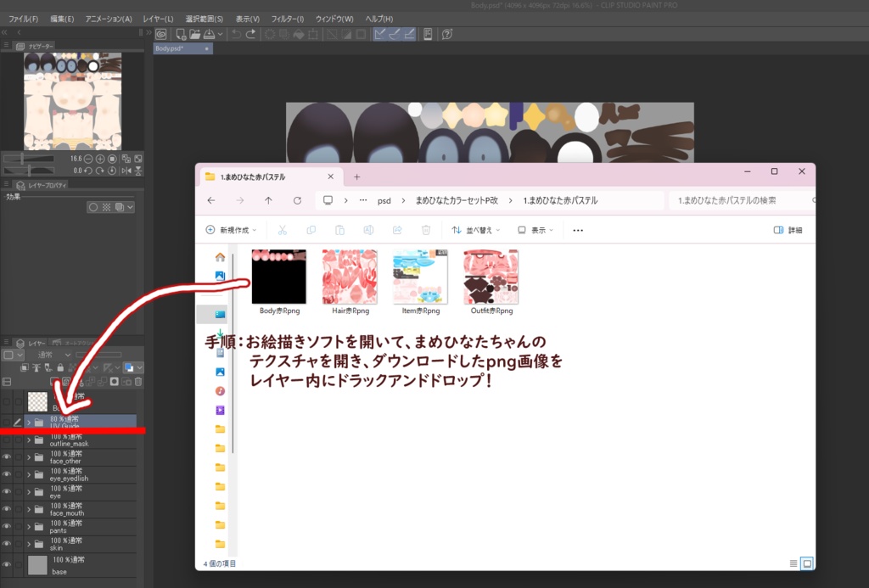The height and width of the screenshot is (588, 869).
Task: Hide the face_other layer
Action: (5, 458)
